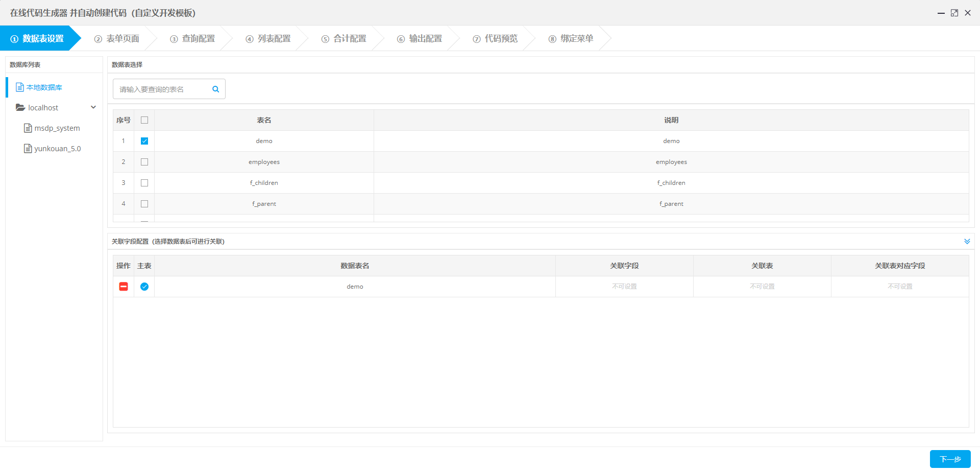This screenshot has height=471, width=980.
Task: Go to step 8 绑定菜单
Action: click(571, 39)
